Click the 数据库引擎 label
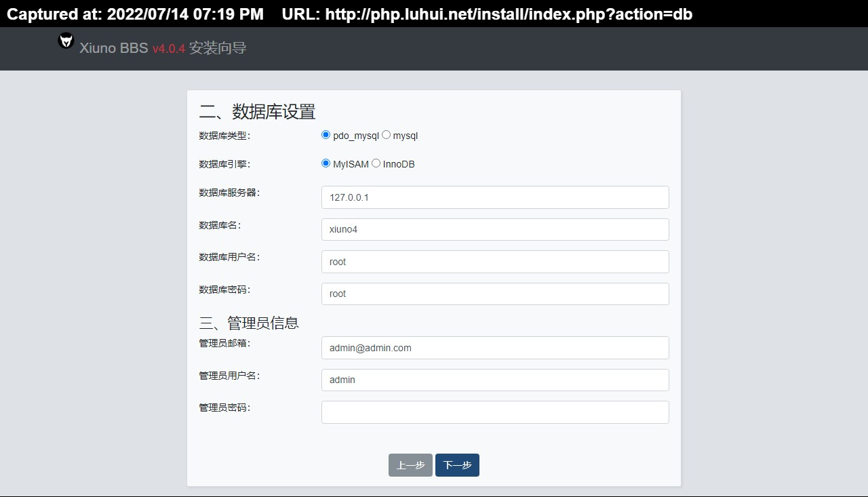Image resolution: width=868 pixels, height=497 pixels. (224, 164)
